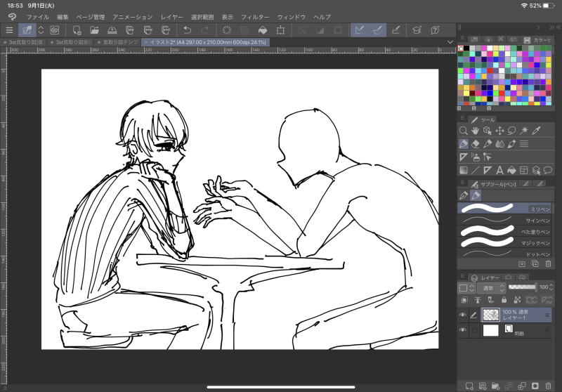Select the Decoration brush tool
The image size is (562, 392).
tap(512, 144)
